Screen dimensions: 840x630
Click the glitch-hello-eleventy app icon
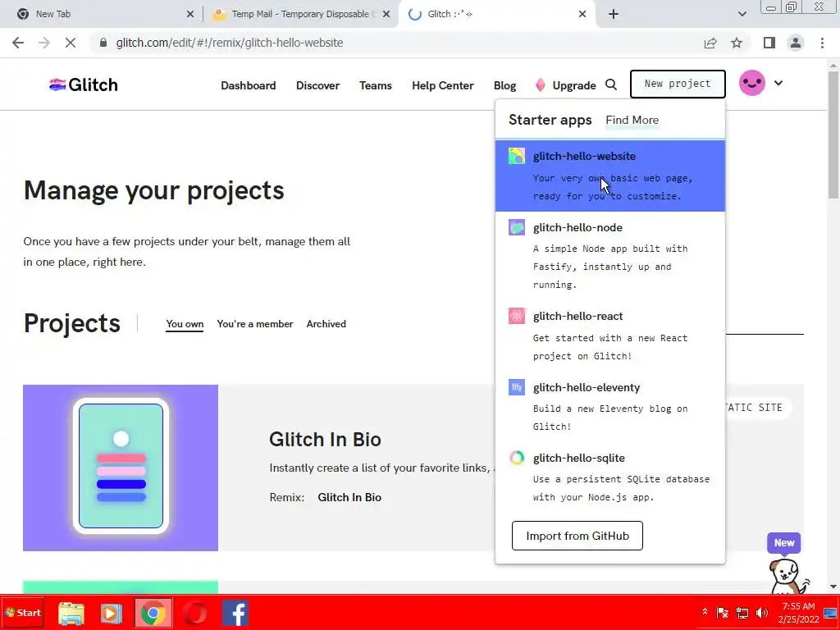[517, 387]
